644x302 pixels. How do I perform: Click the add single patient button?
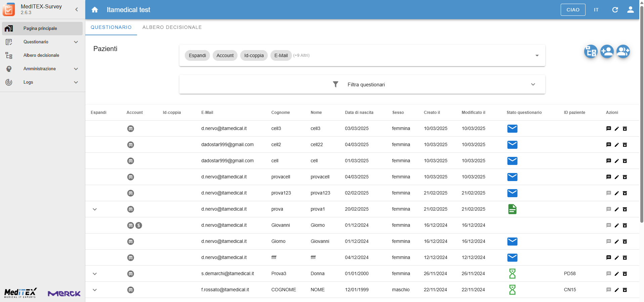point(607,52)
